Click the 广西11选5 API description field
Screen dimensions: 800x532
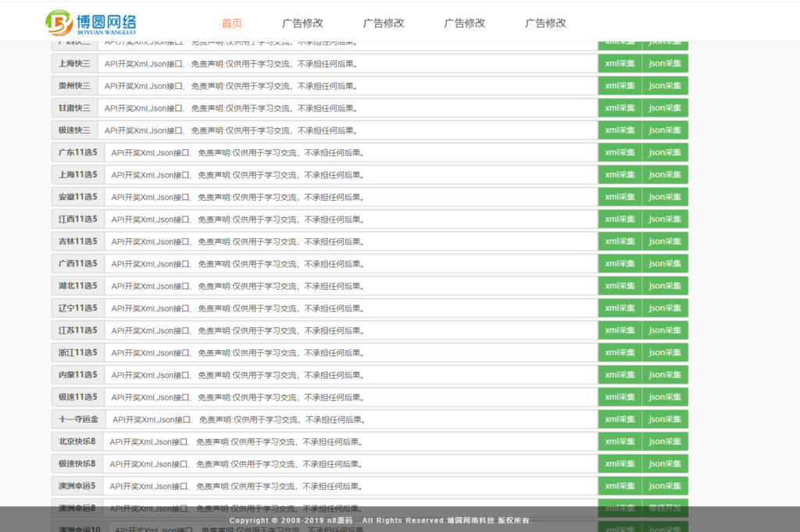click(351, 263)
